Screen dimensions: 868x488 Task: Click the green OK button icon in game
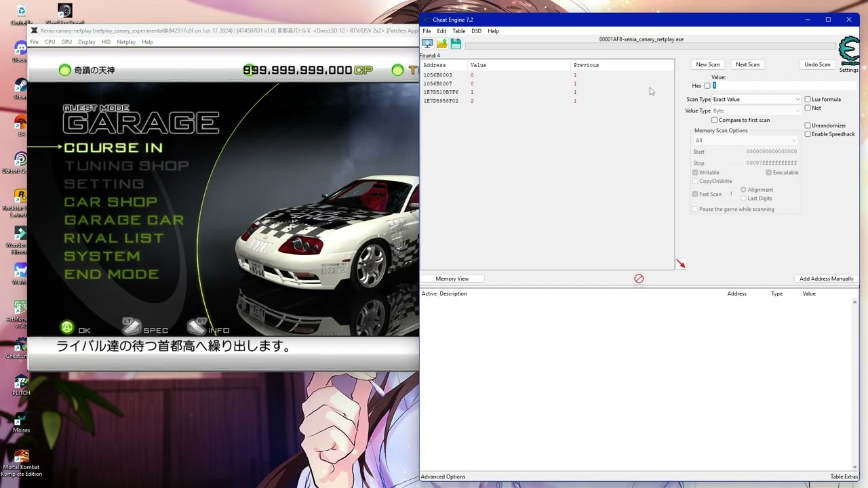[67, 328]
